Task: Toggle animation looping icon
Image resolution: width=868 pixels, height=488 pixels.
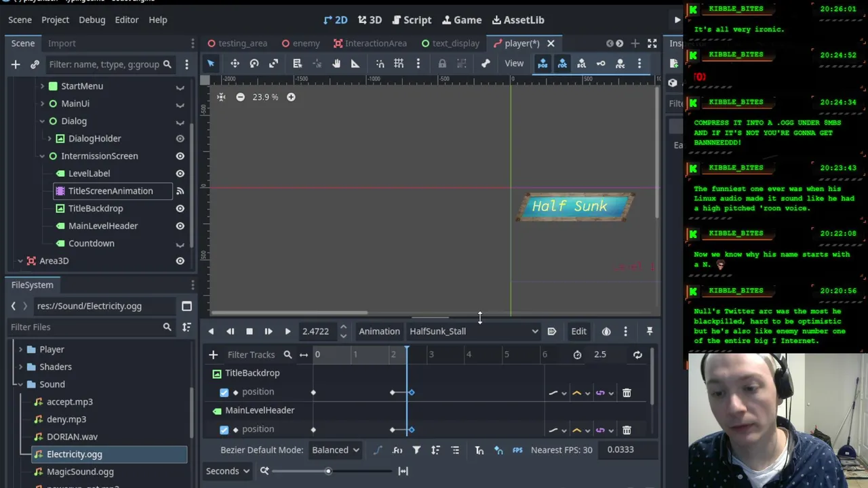Action: pyautogui.click(x=637, y=354)
